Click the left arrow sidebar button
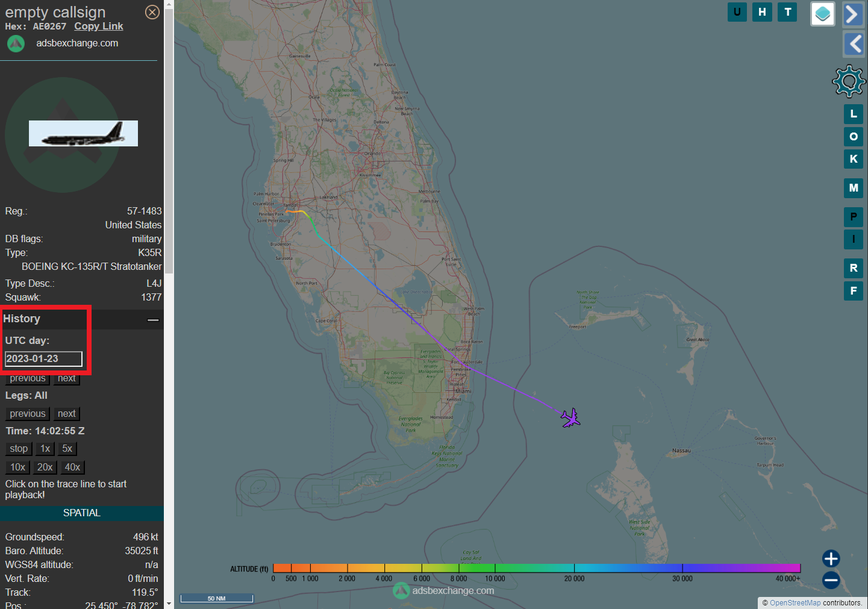Viewport: 868px width, 609px height. pyautogui.click(x=854, y=44)
